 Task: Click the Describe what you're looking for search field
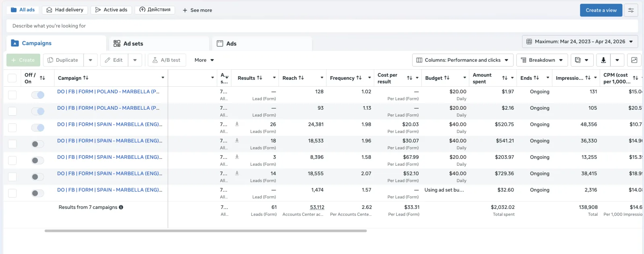[x=322, y=26]
